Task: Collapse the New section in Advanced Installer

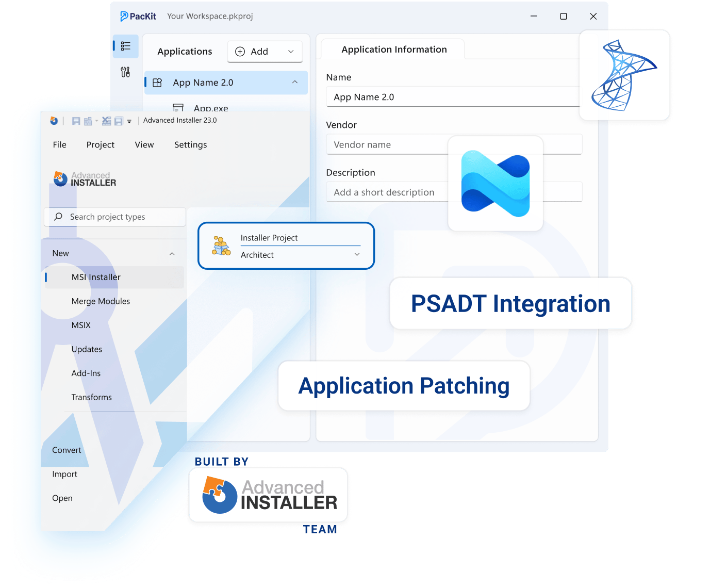Action: [172, 253]
